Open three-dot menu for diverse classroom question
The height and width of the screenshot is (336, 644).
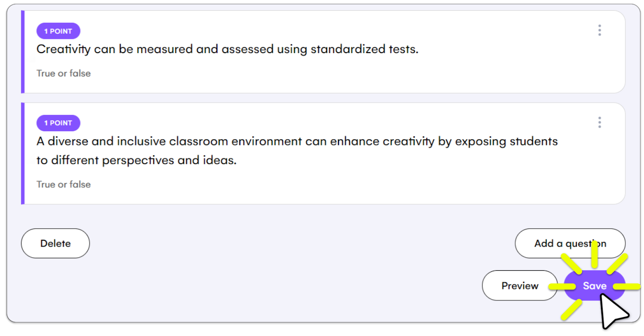point(599,122)
